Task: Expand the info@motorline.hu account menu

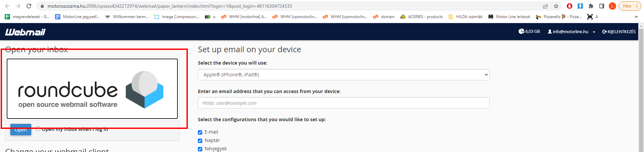Action: point(571,32)
